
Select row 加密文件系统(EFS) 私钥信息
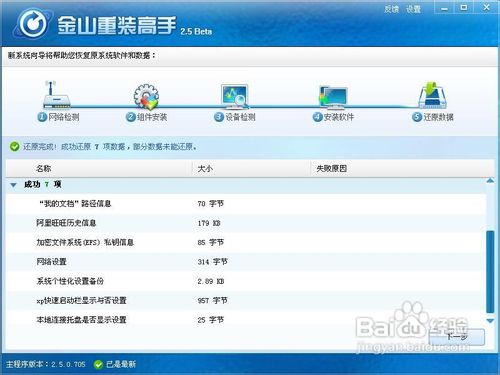click(246, 242)
